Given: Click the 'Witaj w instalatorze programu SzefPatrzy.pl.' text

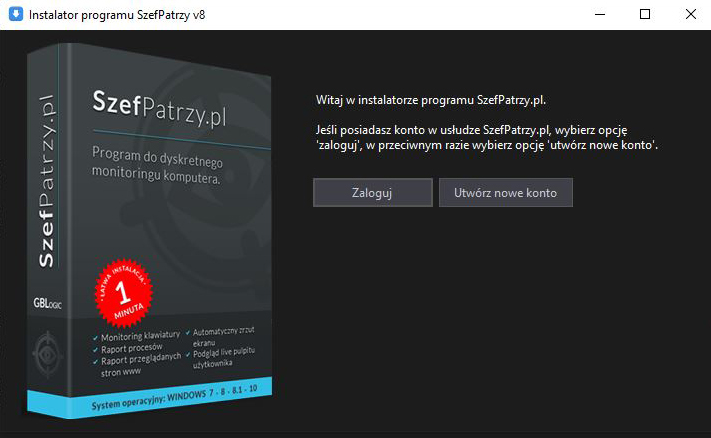Looking at the screenshot, I should [x=430, y=100].
